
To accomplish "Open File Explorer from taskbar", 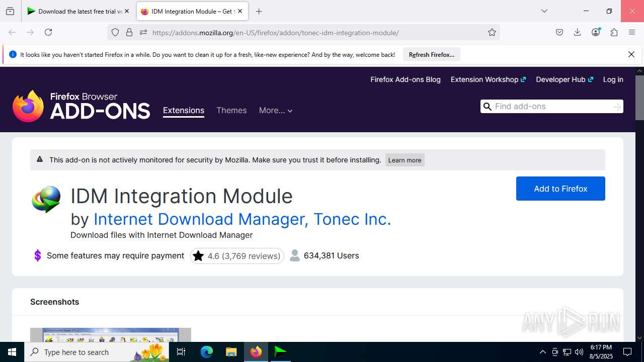I will pyautogui.click(x=231, y=352).
